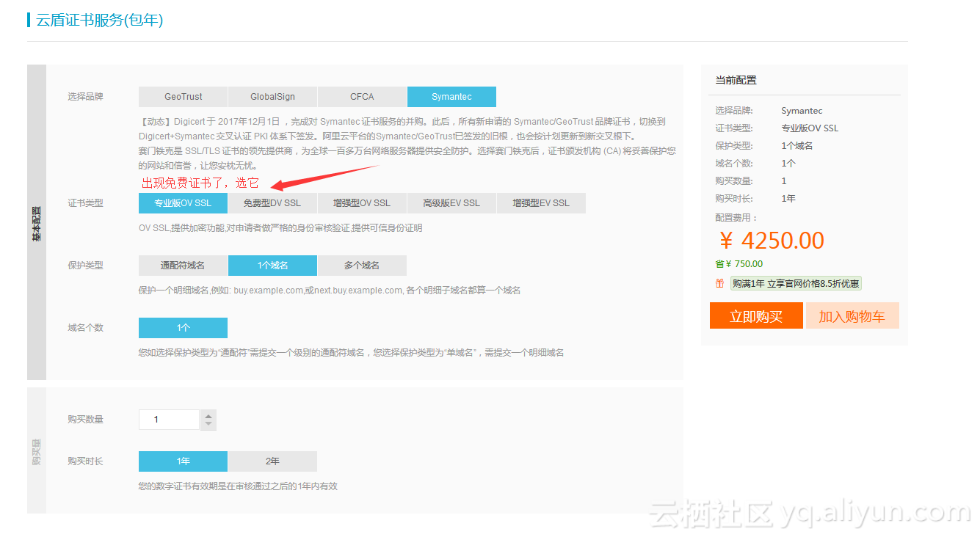Click the ¥ 4250.00 price text
Screen dimensions: 980x537
point(771,241)
